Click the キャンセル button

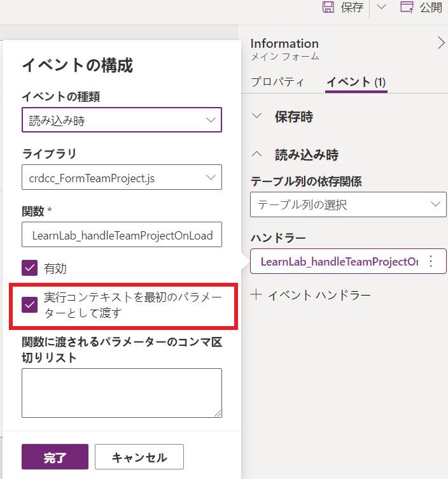tap(139, 457)
